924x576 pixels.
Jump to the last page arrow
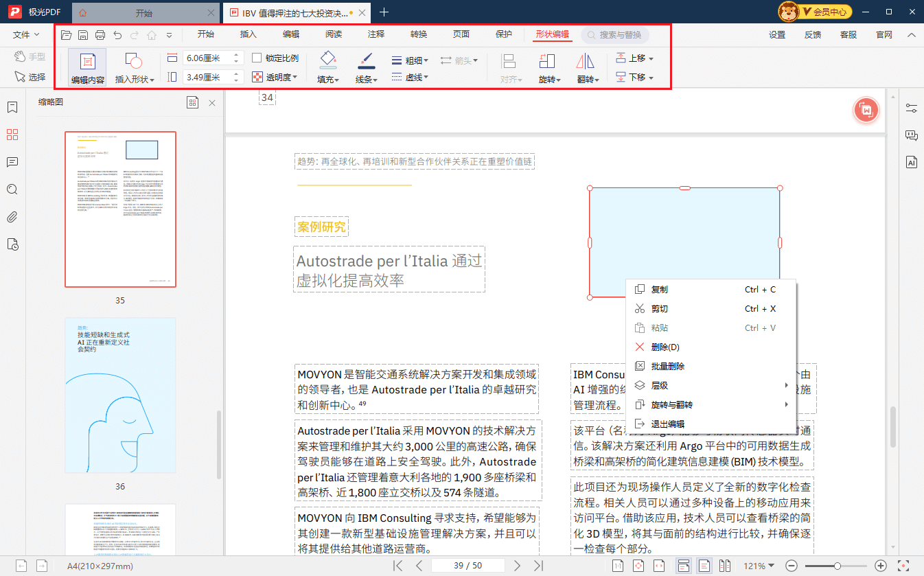(x=539, y=566)
